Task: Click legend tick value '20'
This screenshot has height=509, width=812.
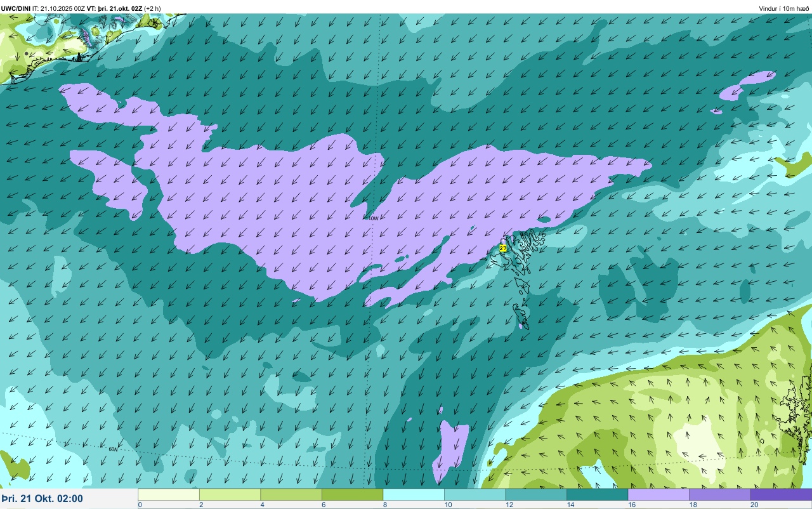Action: (754, 505)
